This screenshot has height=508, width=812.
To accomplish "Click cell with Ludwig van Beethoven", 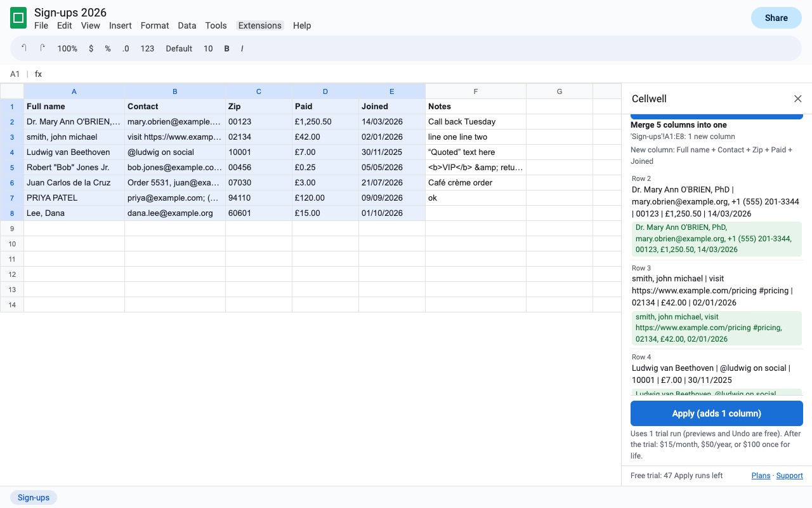I will coord(74,152).
